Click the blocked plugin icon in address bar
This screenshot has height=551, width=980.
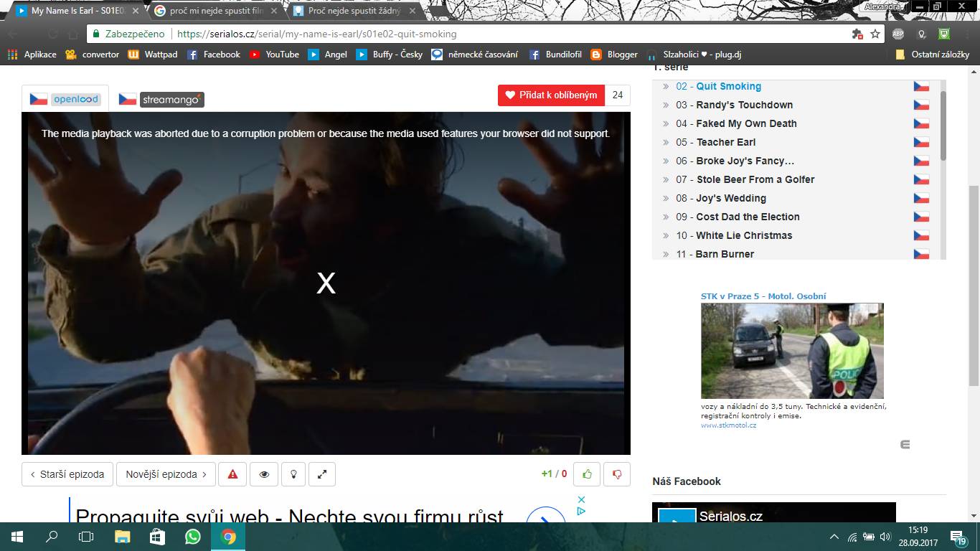tap(857, 34)
